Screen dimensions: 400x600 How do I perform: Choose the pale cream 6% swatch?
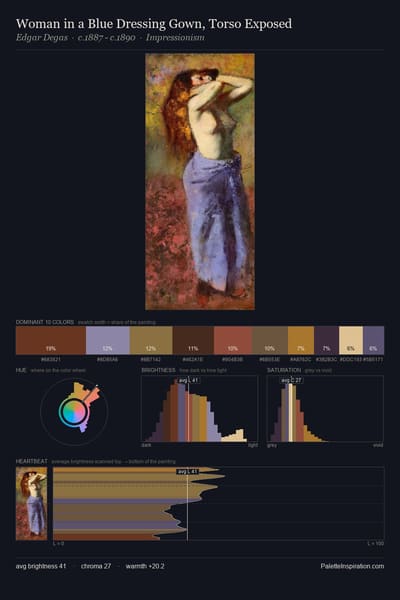click(351, 340)
